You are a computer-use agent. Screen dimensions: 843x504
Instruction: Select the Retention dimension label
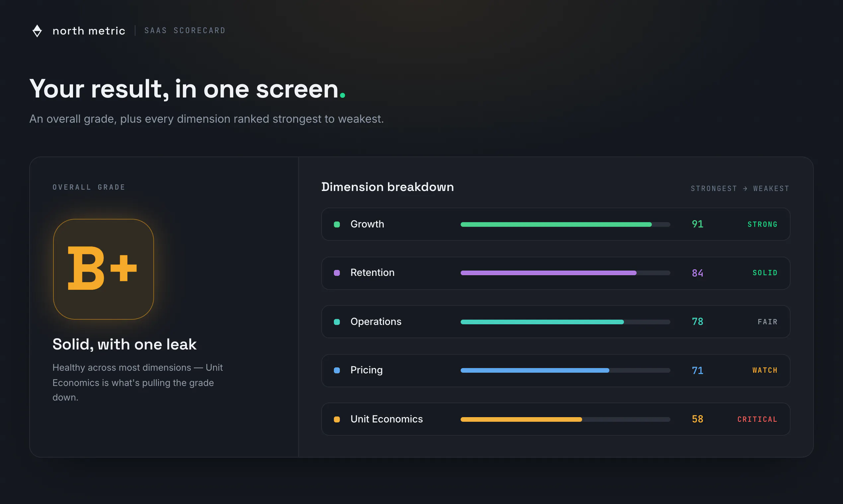pyautogui.click(x=373, y=273)
